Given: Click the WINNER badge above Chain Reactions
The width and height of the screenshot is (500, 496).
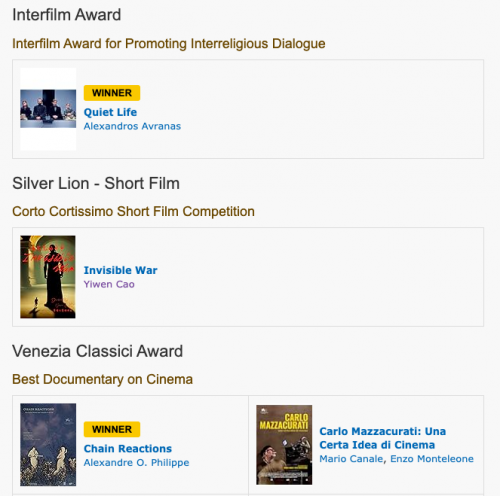Looking at the screenshot, I should [112, 429].
